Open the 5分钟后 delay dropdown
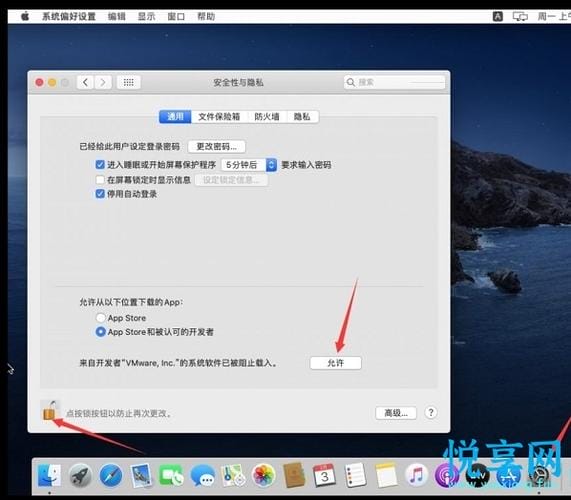The width and height of the screenshot is (571, 500). 249,165
